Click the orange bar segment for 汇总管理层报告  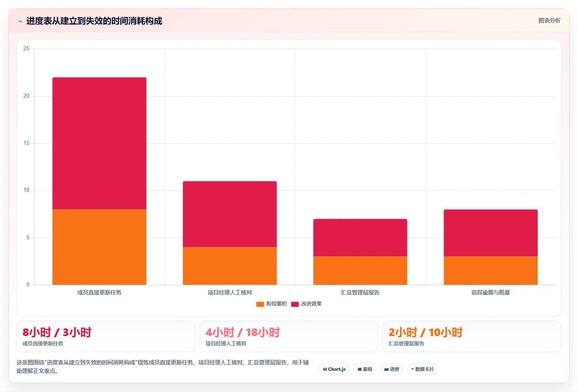point(360,270)
